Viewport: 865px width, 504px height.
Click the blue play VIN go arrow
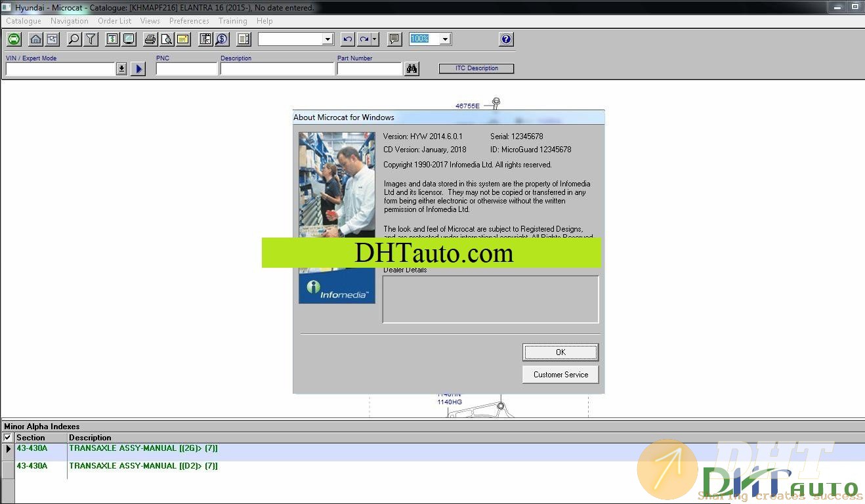point(138,69)
